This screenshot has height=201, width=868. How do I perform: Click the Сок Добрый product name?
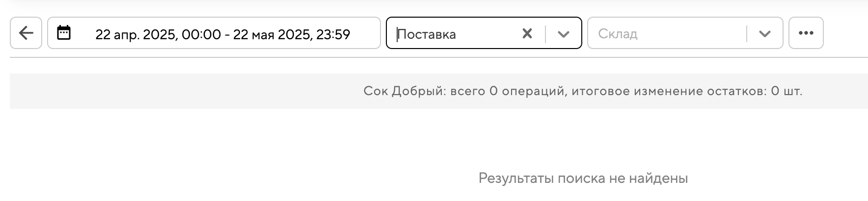tap(404, 91)
